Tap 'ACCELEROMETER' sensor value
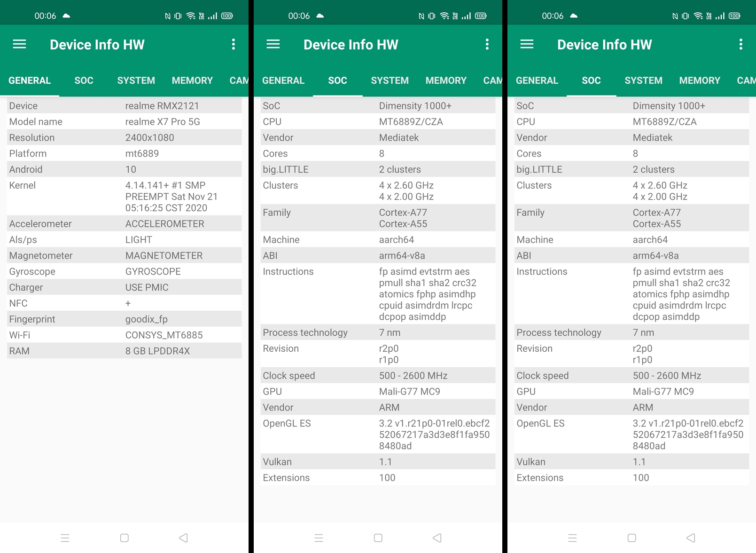The height and width of the screenshot is (553, 756). pos(164,224)
